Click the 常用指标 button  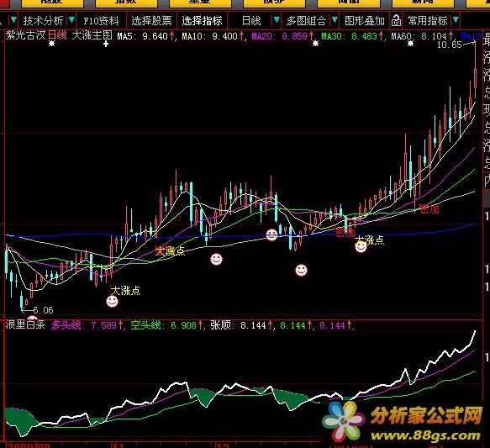[x=428, y=21]
